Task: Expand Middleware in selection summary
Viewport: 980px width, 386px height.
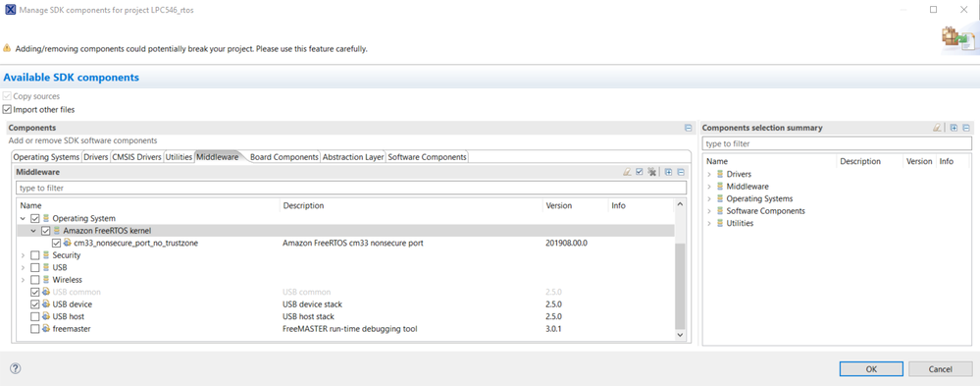Action: point(709,187)
